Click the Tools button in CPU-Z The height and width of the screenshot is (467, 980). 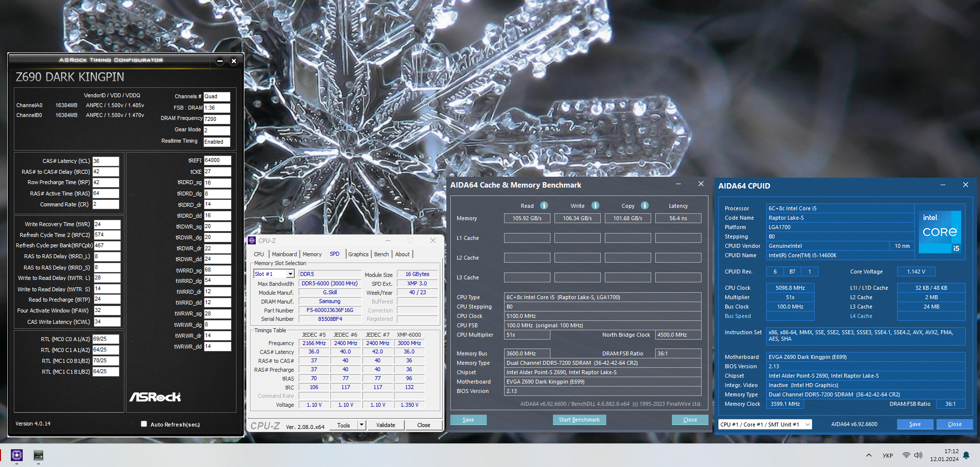344,425
